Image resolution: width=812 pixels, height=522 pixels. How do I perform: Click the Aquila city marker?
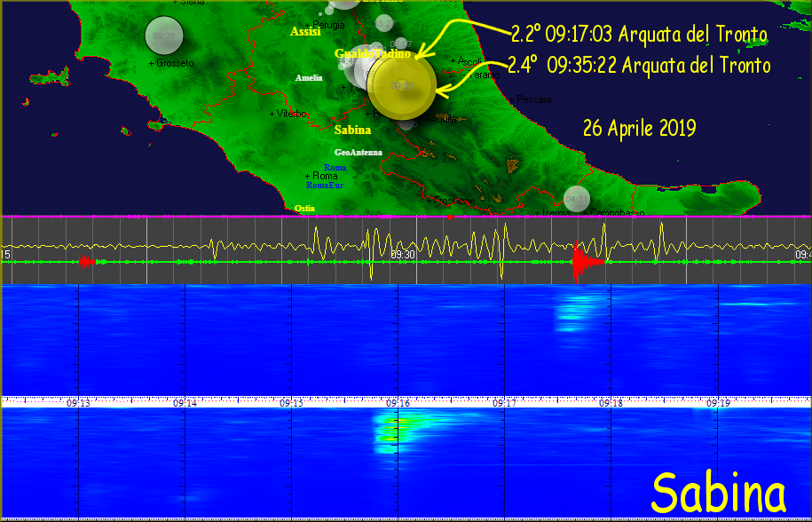pos(441,119)
